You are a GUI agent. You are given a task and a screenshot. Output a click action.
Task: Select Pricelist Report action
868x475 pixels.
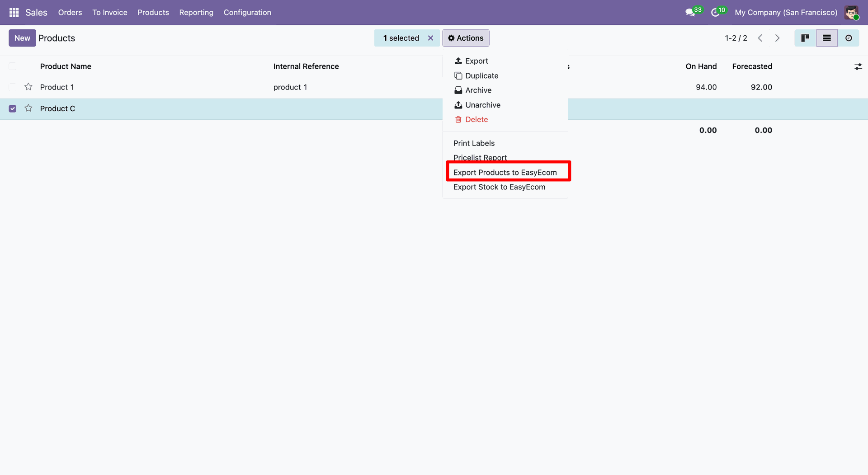click(x=505, y=157)
